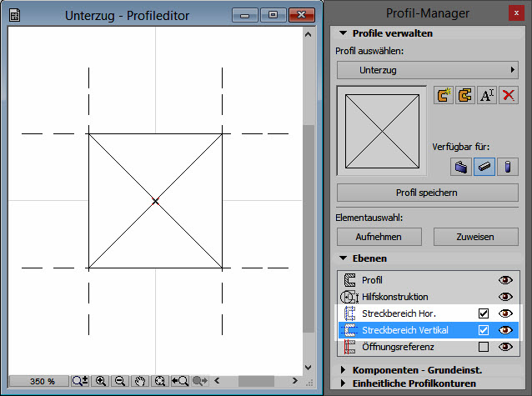
Task: Enable the Öffnungsreferenz checkbox
Action: coord(484,347)
